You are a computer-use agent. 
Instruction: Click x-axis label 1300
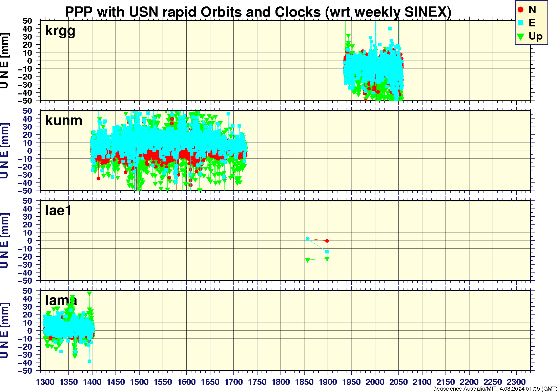click(x=45, y=382)
